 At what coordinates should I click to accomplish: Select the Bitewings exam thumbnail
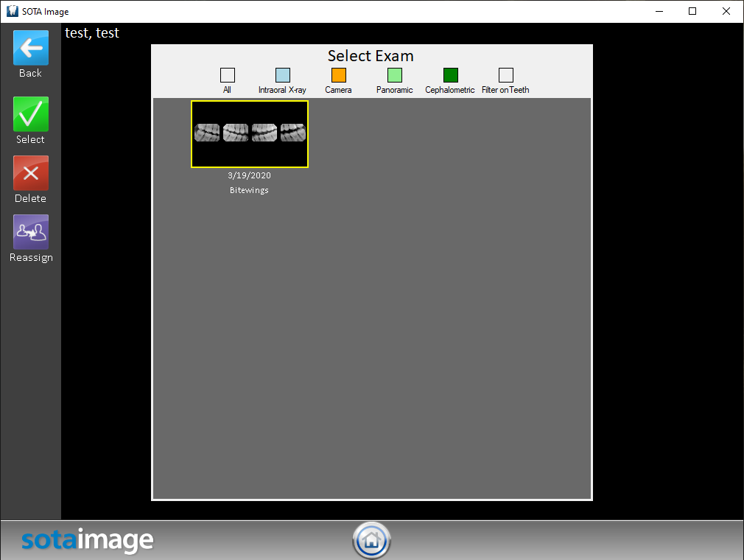(250, 134)
